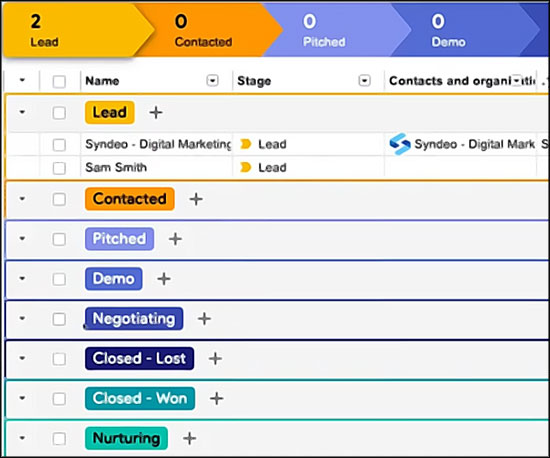Add item to Contacted group with plus
Image resolution: width=550 pixels, height=458 pixels.
pos(196,199)
